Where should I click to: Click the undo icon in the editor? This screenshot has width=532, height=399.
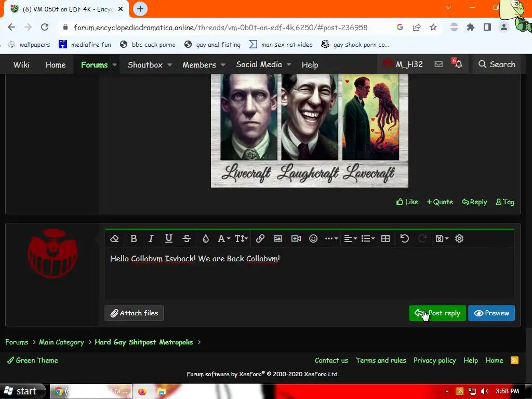coord(404,238)
